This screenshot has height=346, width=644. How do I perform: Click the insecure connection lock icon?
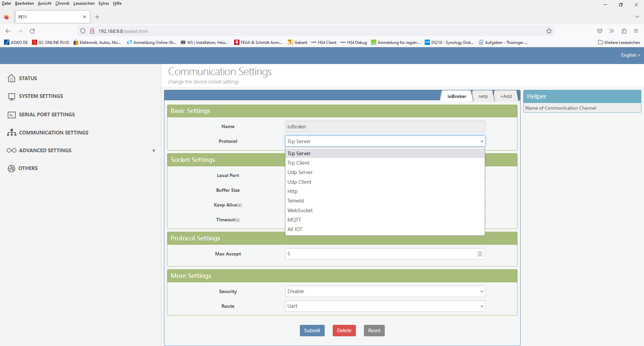92,31
